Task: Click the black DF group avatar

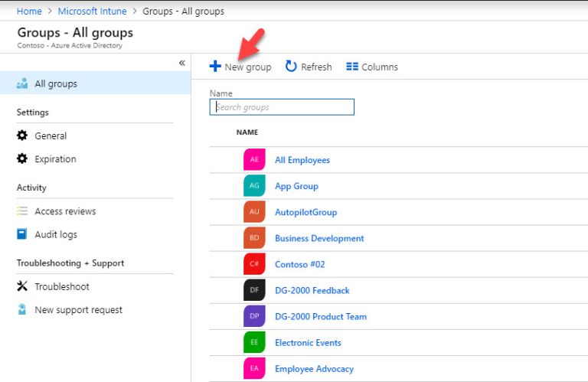Action: [254, 290]
